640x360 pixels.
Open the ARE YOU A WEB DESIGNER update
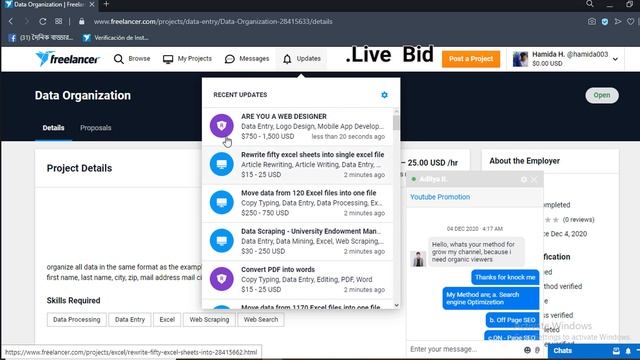click(x=297, y=126)
